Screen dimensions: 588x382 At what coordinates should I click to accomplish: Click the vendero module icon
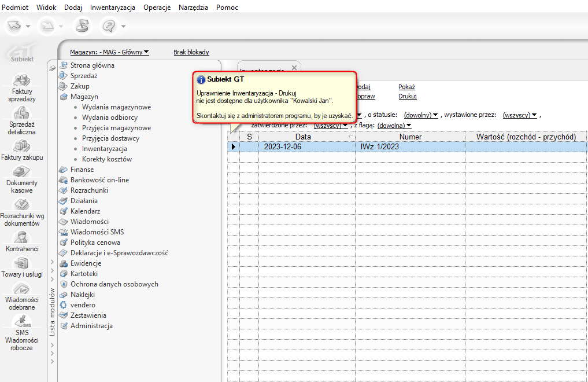[64, 305]
